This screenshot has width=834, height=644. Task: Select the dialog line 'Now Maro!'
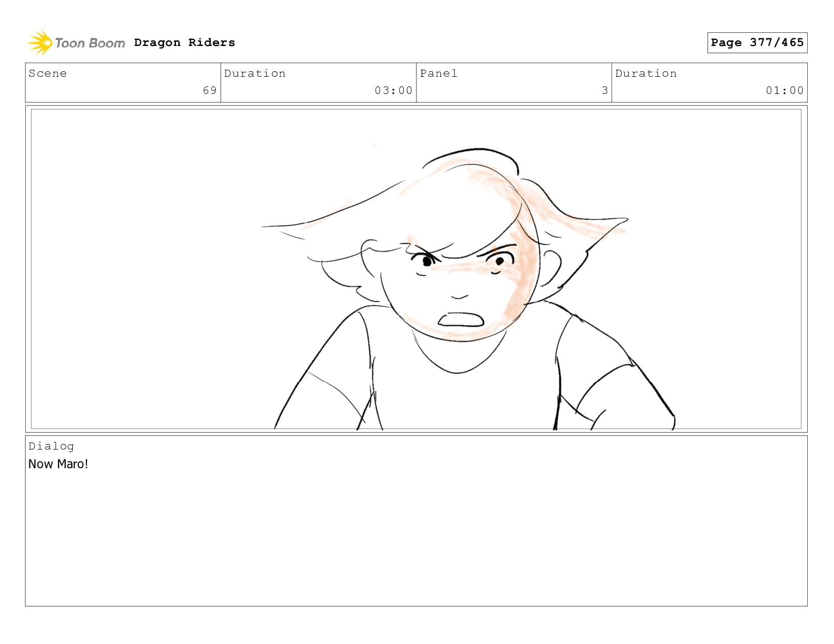[x=58, y=464]
